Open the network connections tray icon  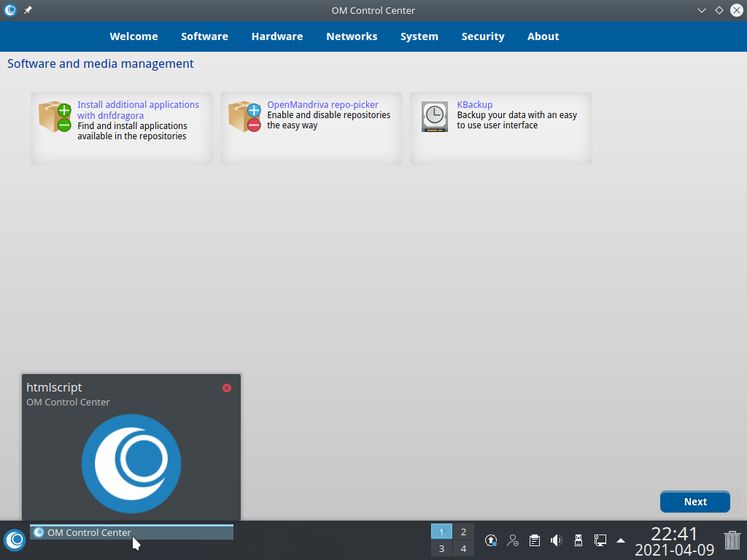pos(600,540)
